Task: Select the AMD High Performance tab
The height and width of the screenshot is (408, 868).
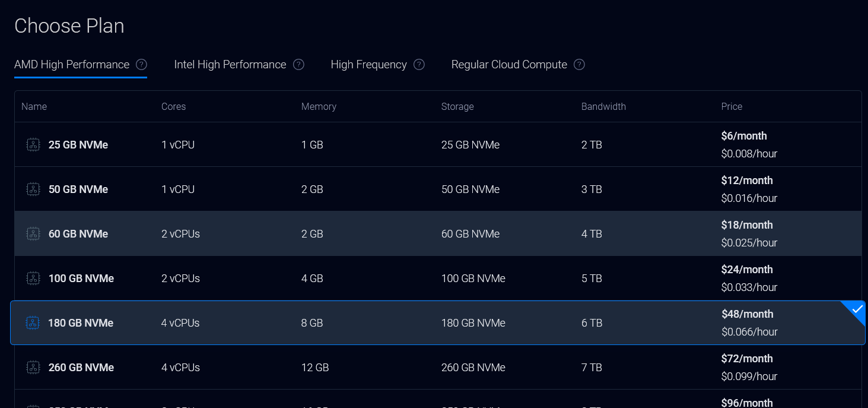Action: (72, 65)
